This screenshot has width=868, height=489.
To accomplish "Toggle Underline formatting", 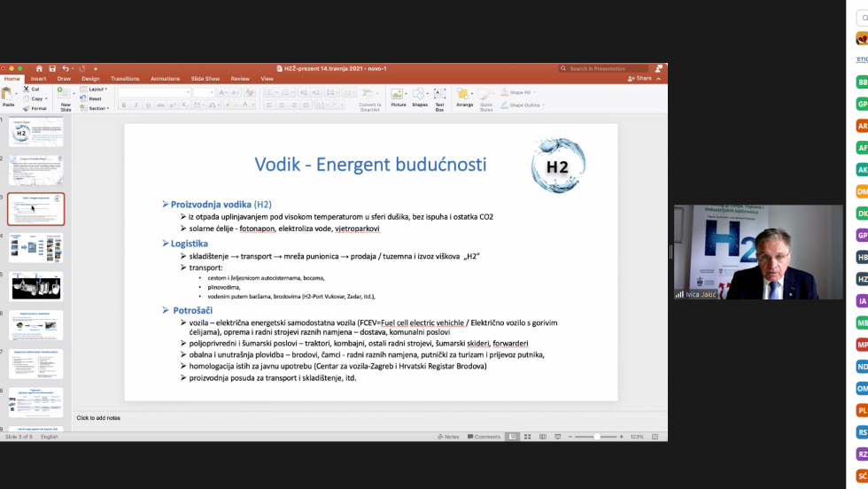I will point(149,105).
